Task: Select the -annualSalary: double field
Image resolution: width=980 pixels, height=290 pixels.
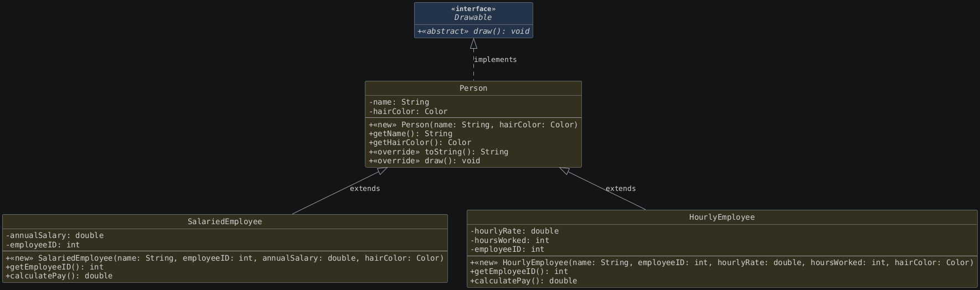Action: pos(55,236)
